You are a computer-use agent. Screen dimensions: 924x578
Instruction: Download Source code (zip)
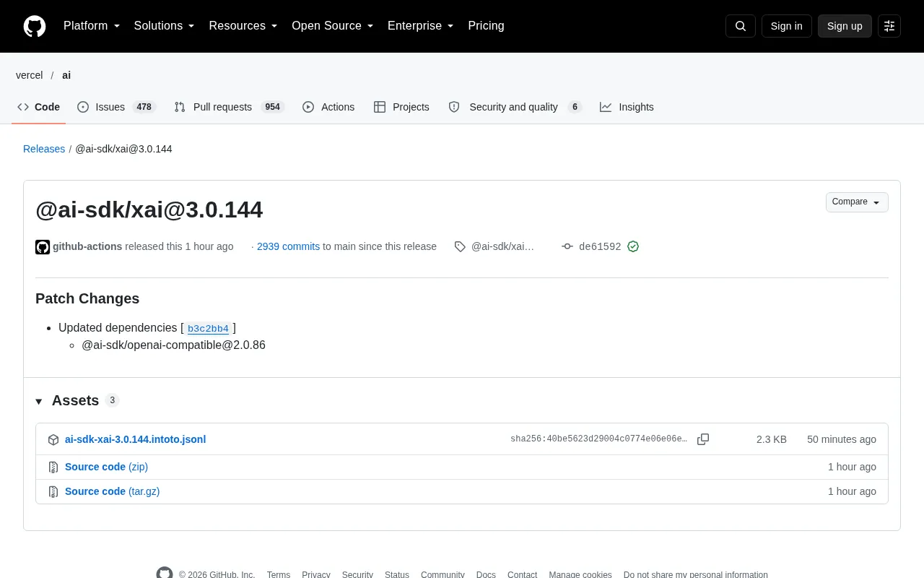[x=106, y=467]
